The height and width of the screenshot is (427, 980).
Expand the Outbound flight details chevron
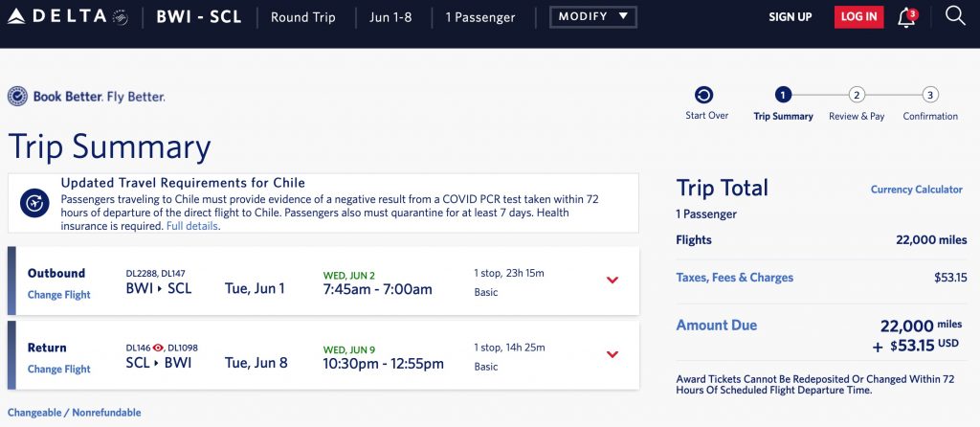(612, 280)
